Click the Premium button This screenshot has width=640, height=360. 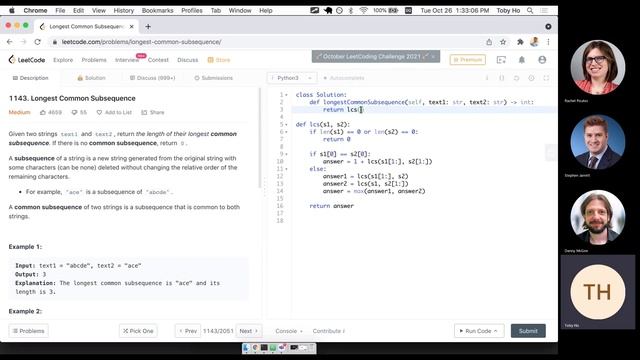click(x=468, y=60)
